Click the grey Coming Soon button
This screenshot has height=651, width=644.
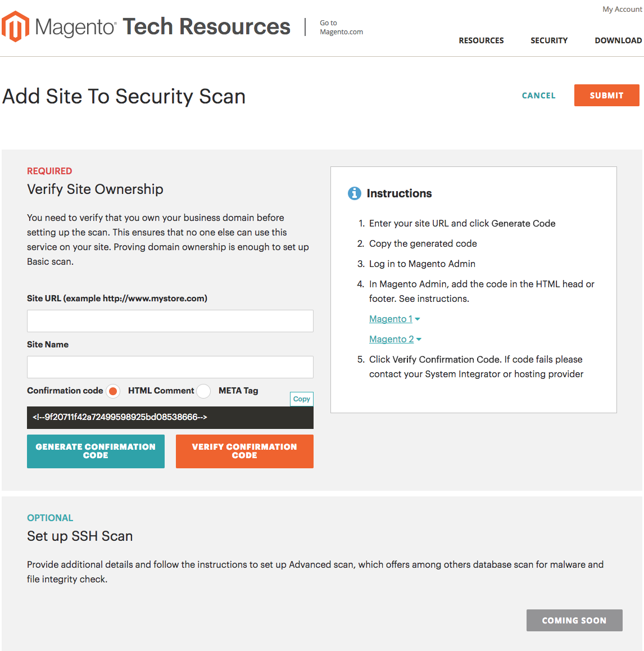pyautogui.click(x=574, y=621)
